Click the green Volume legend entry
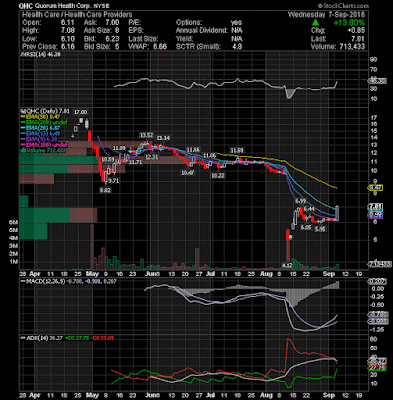The height and width of the screenshot is (400, 393). click(x=43, y=151)
